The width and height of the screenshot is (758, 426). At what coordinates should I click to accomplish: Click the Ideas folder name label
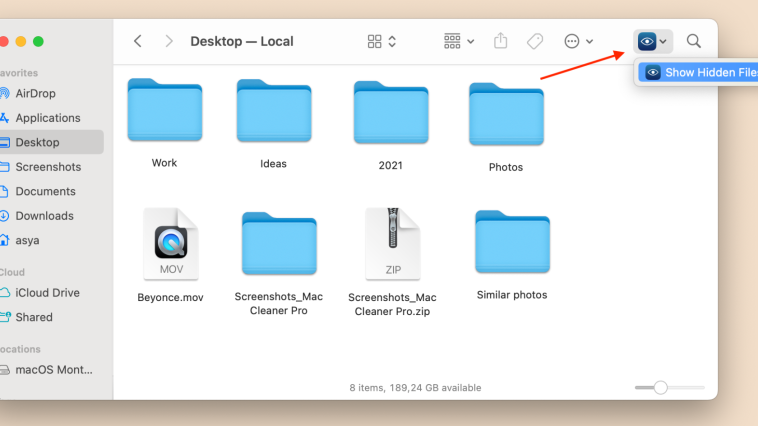[x=273, y=164]
